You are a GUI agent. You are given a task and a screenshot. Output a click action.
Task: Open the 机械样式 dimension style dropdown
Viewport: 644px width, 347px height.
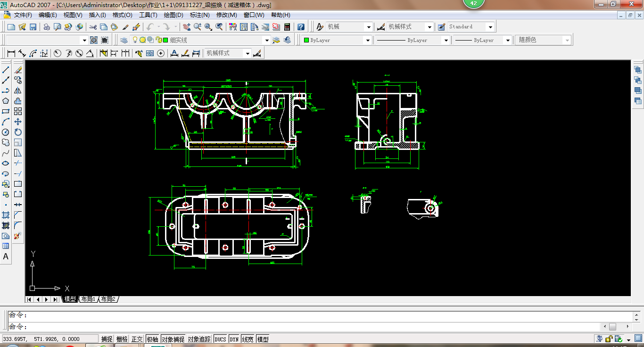pyautogui.click(x=429, y=27)
